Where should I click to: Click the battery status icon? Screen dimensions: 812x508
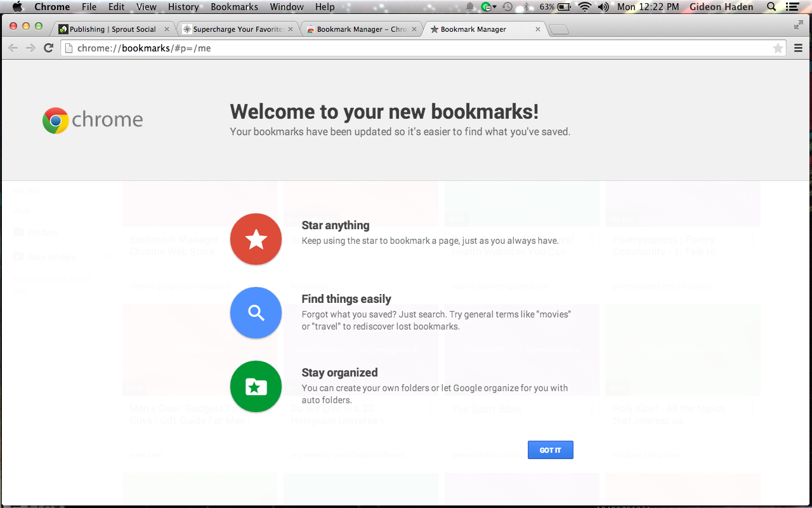pyautogui.click(x=565, y=7)
